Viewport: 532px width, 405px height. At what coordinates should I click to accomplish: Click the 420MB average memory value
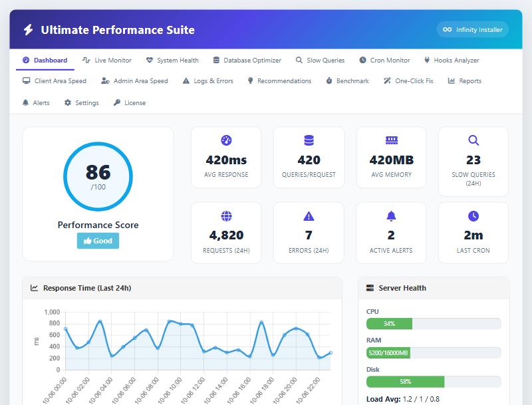point(392,160)
